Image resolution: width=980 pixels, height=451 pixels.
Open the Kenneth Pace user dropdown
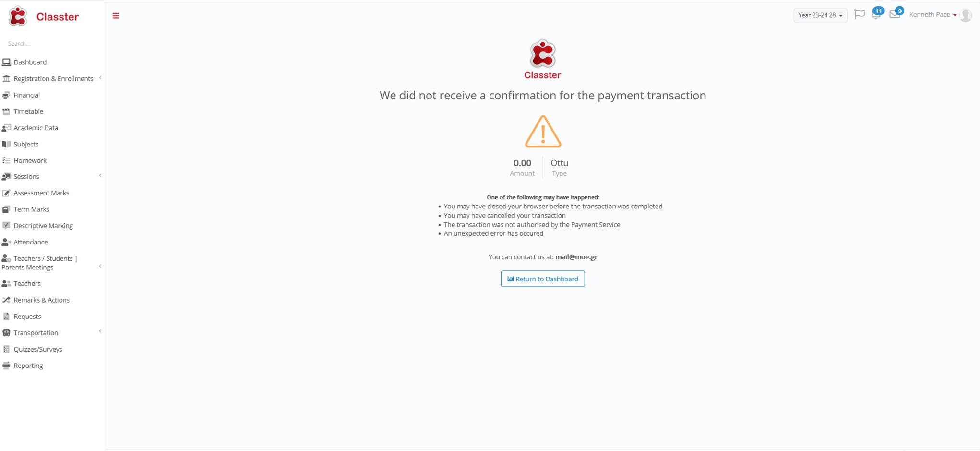click(932, 15)
